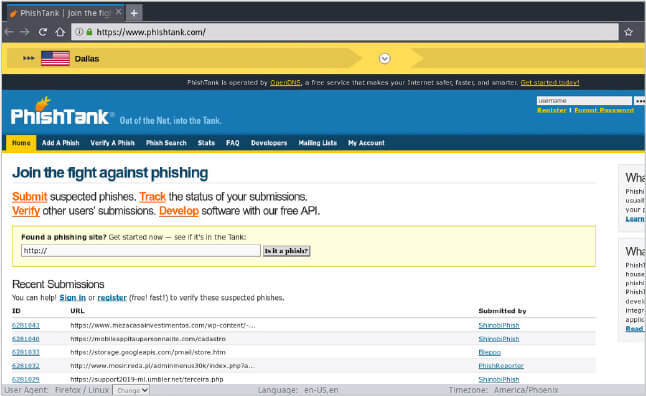Screen dimensions: 646x396
Task: Open ShinobiPhish submitter link for mezacasainvestimentos row
Action: (x=499, y=326)
